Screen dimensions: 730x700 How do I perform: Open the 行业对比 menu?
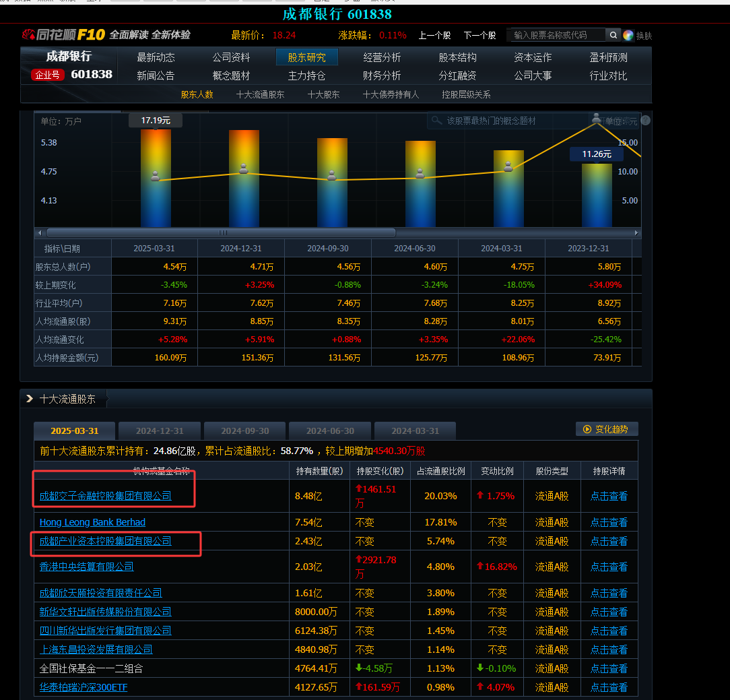[609, 75]
